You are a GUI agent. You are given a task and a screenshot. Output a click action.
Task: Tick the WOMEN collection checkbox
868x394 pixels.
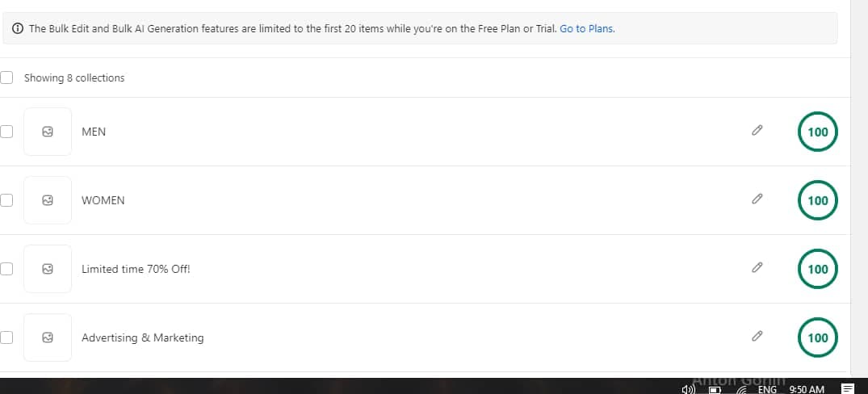6,200
